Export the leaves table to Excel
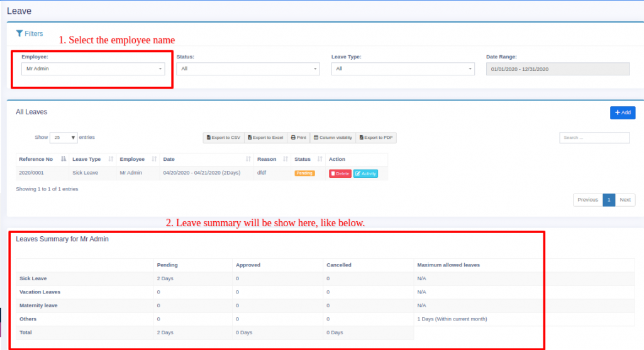The height and width of the screenshot is (350, 644). [x=265, y=138]
